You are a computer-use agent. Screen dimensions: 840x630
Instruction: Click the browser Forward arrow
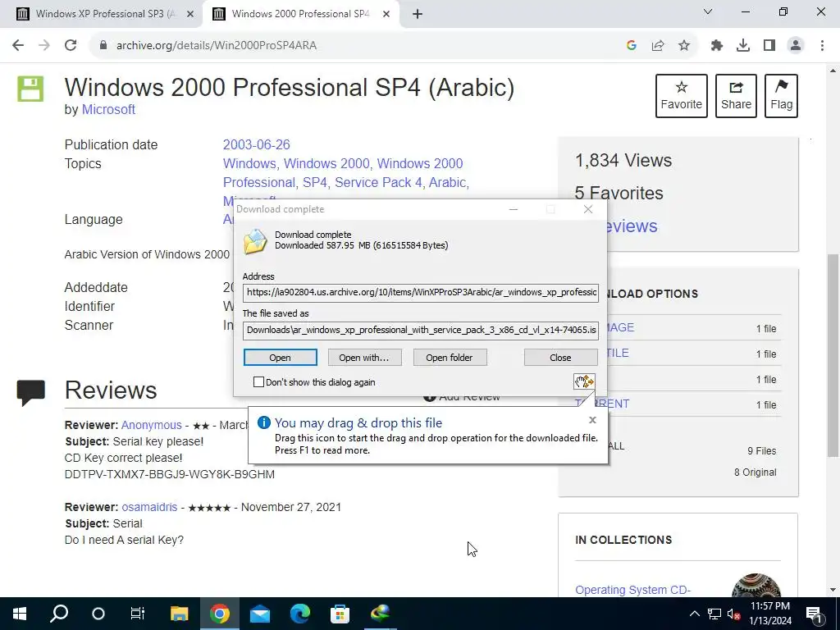pyautogui.click(x=44, y=46)
